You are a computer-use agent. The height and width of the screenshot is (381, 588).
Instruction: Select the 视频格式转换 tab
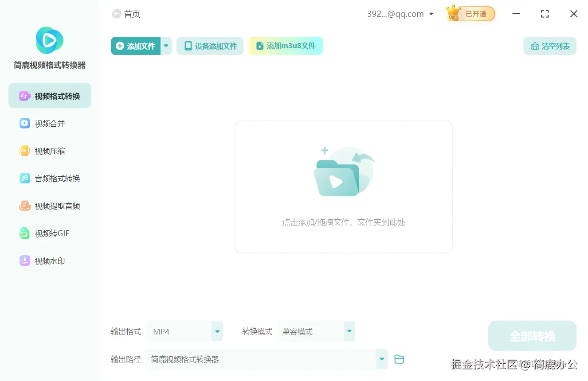click(x=50, y=95)
